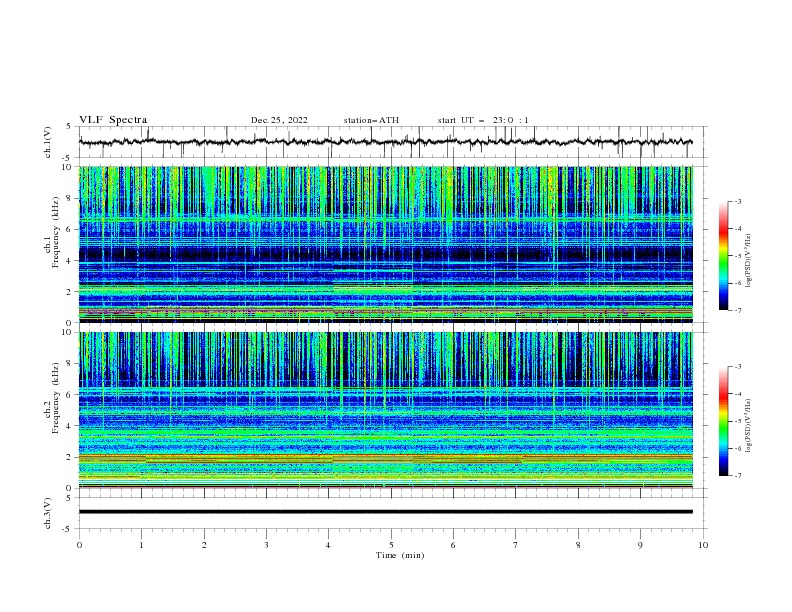Click the ch.2 "Frequency (kHz)" axis label

(x=56, y=397)
